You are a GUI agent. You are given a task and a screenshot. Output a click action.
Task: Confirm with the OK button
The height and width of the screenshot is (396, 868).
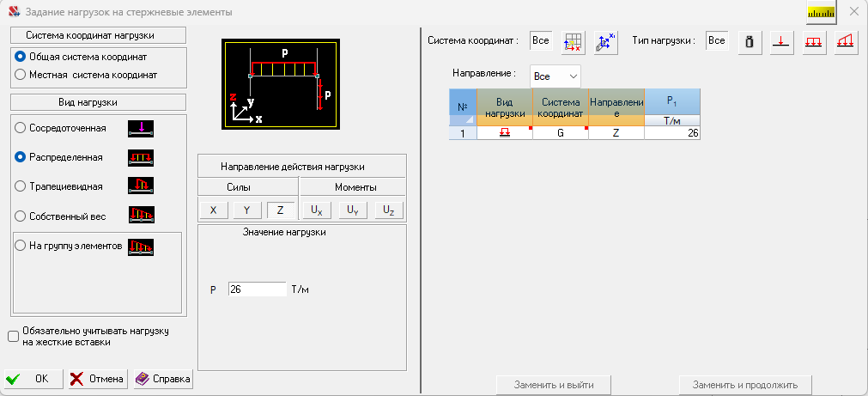click(35, 380)
